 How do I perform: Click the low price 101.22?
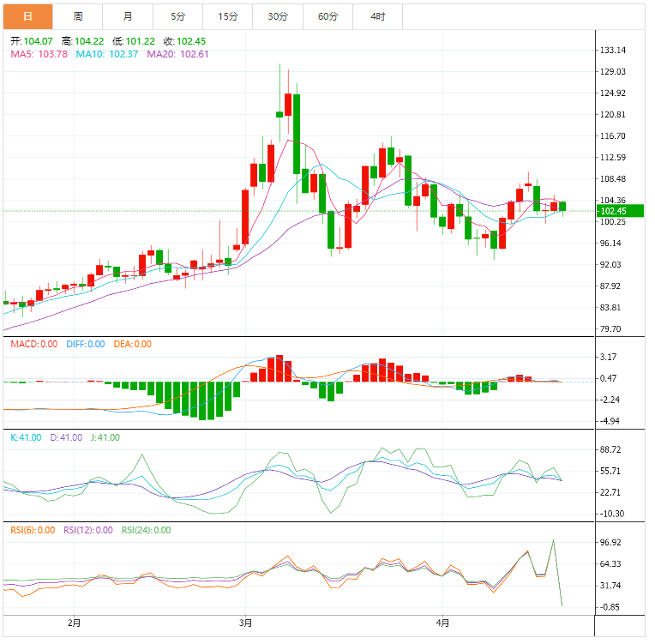[140, 41]
